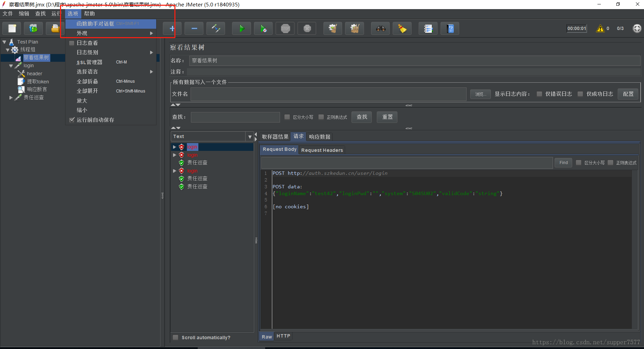Click the 线程组 gear icon in tree
This screenshot has width=644, height=349.
[15, 50]
